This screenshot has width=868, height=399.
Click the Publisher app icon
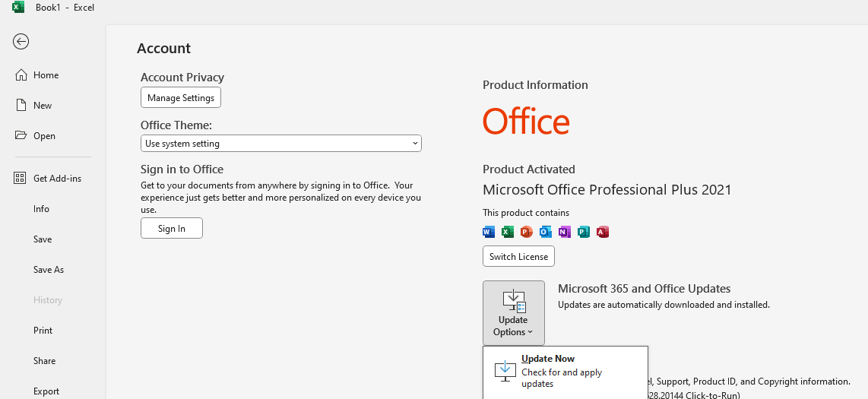[584, 232]
